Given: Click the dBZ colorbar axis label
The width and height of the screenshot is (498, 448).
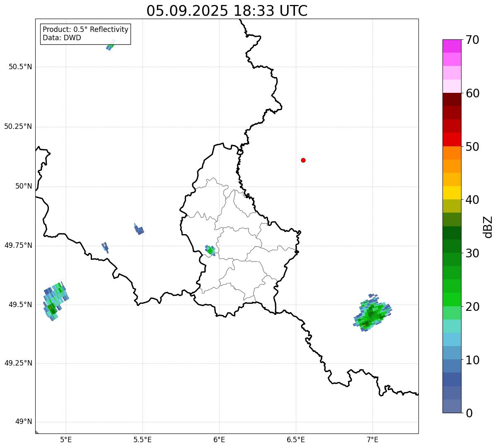Looking at the screenshot, I should [488, 227].
